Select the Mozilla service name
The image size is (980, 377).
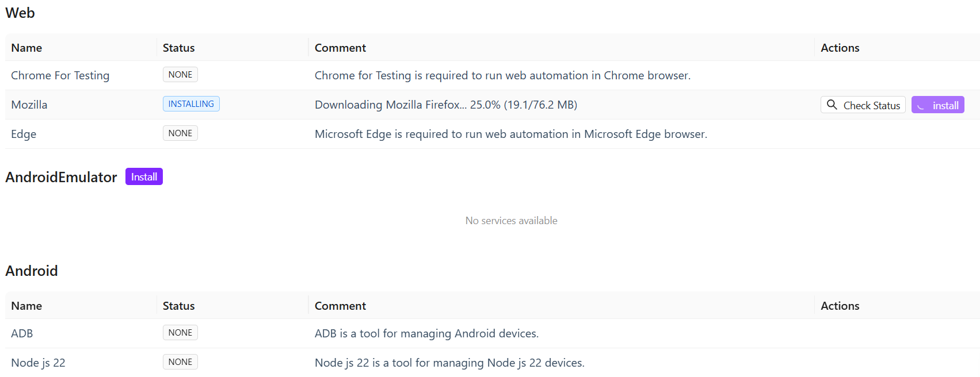click(29, 105)
